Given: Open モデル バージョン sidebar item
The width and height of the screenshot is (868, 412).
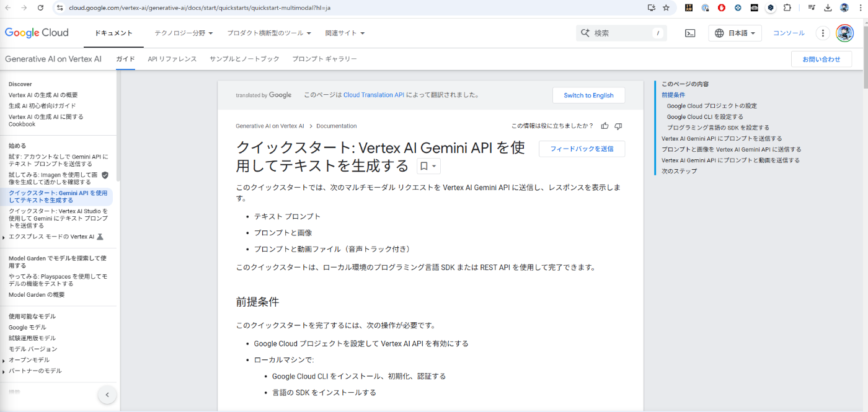Looking at the screenshot, I should tap(33, 349).
